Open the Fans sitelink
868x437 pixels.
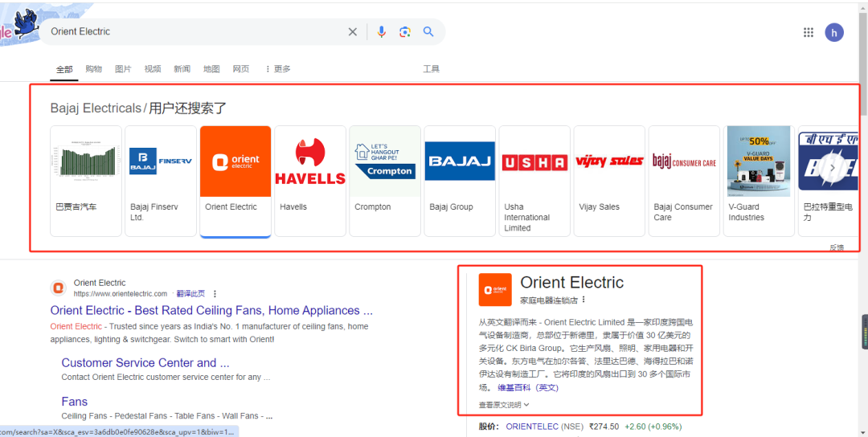click(x=74, y=401)
